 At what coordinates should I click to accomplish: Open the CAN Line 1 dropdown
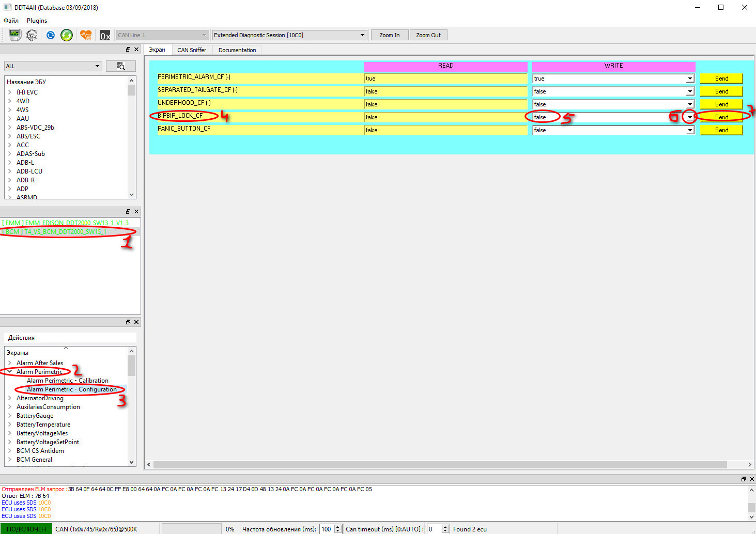click(x=163, y=35)
